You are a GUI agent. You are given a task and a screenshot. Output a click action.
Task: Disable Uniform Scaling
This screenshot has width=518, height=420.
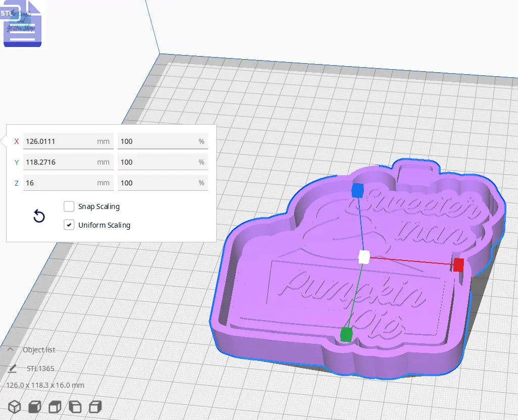point(69,225)
